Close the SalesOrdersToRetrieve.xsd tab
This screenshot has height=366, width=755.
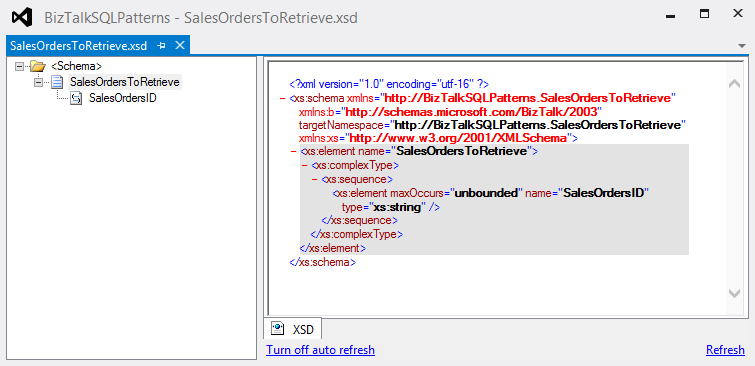coord(180,45)
